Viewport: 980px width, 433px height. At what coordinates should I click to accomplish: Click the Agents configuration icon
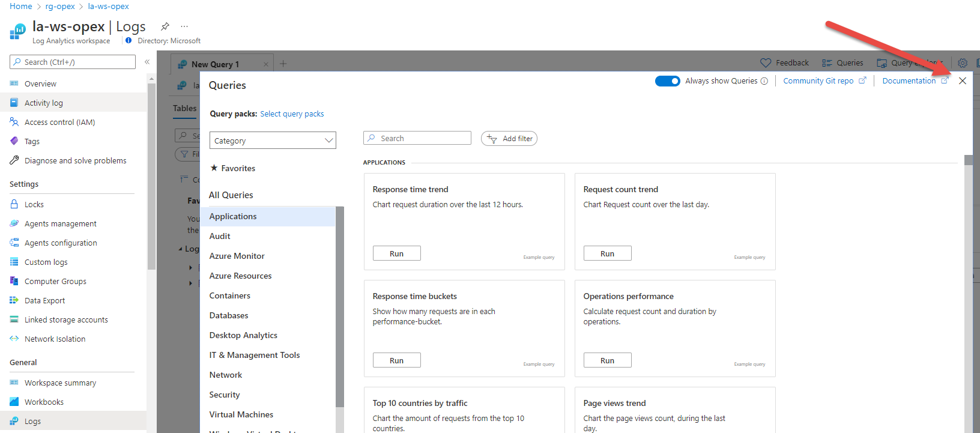(x=14, y=243)
